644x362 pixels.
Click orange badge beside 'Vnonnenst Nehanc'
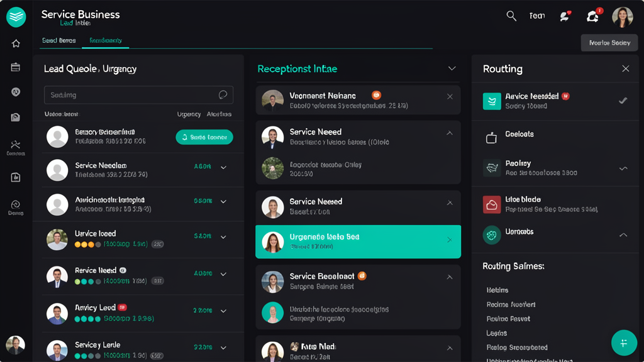pyautogui.click(x=376, y=96)
